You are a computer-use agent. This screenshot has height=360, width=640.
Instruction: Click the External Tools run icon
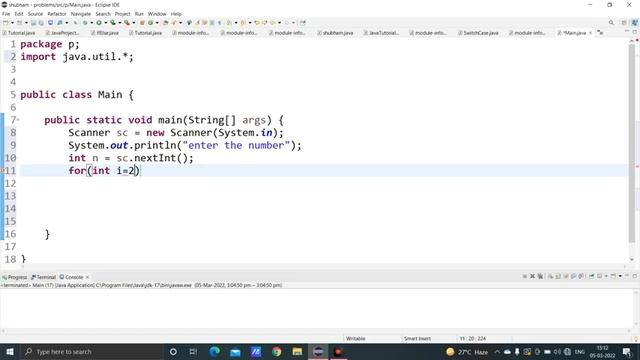[127, 23]
